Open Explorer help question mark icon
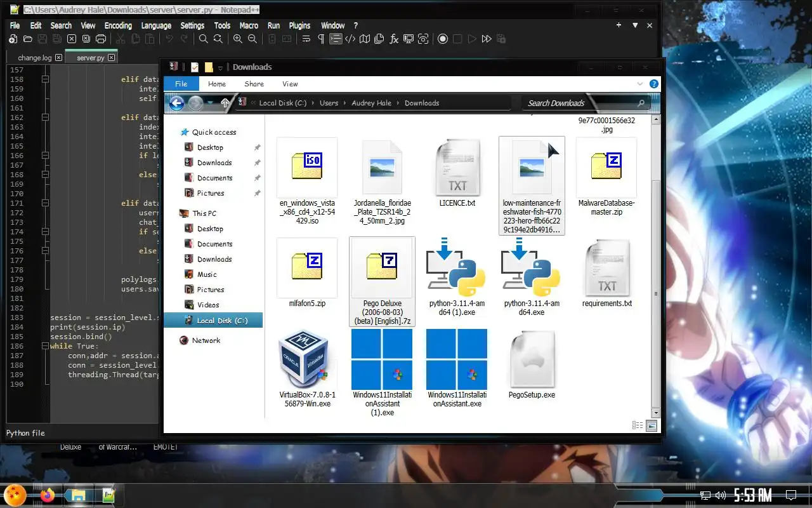 [x=654, y=84]
